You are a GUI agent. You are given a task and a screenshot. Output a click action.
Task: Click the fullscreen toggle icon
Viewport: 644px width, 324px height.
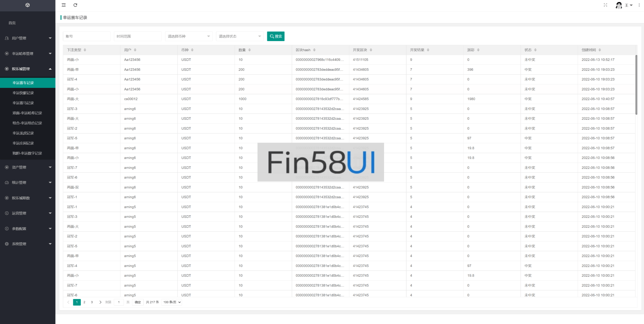(605, 5)
